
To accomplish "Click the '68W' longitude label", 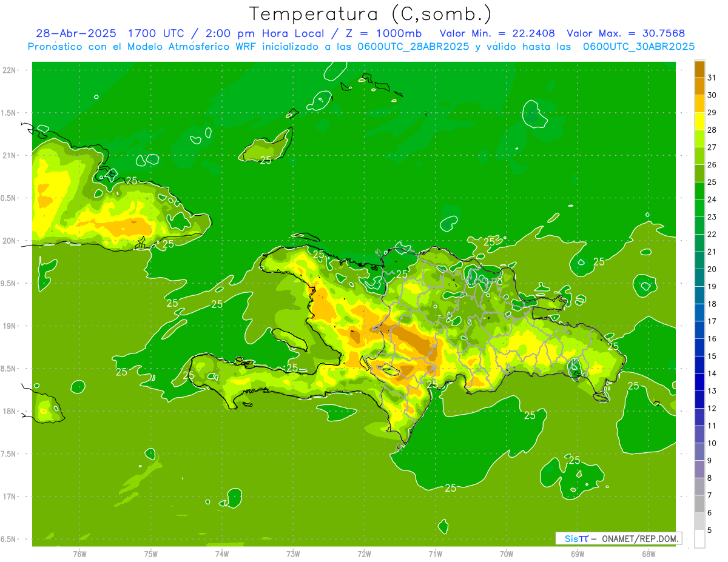I will point(648,554).
